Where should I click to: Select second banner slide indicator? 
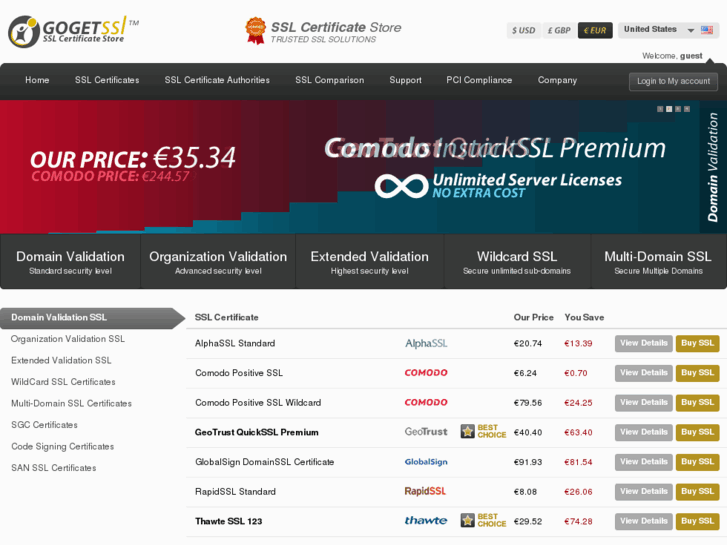coord(669,109)
